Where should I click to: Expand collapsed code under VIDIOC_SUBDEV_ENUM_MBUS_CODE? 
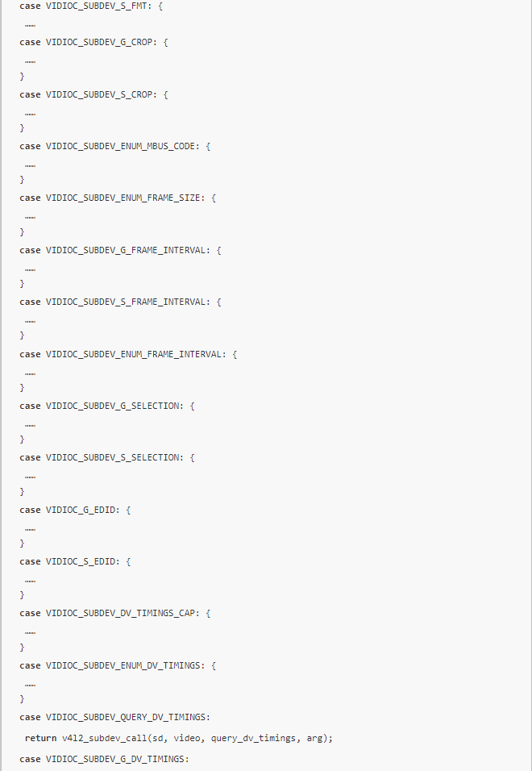click(30, 165)
